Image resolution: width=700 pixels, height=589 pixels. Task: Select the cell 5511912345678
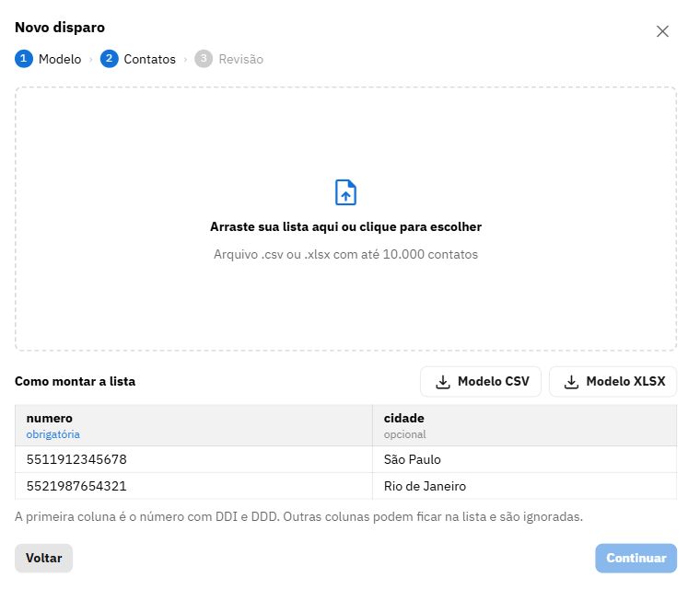pyautogui.click(x=193, y=459)
